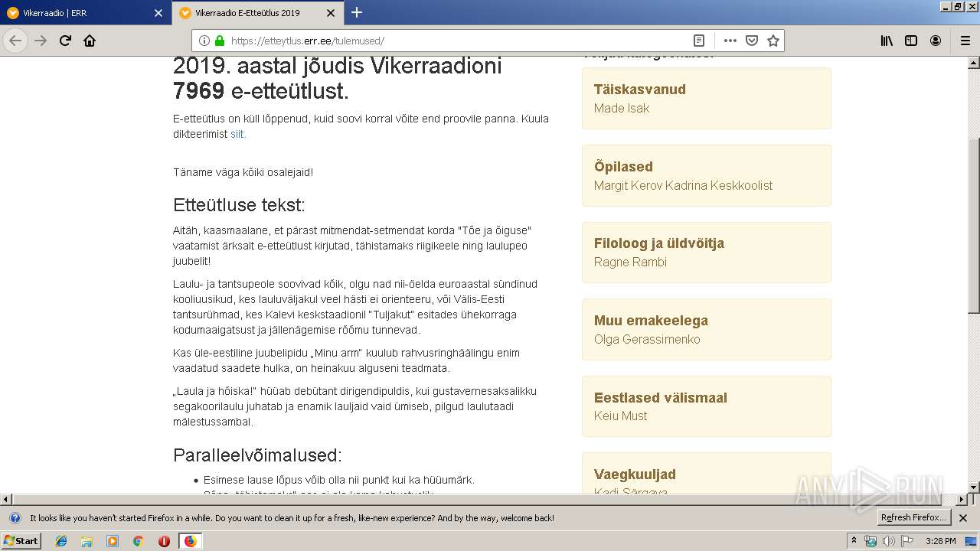Click the vertical scrollbar down arrow
The image size is (980, 551).
click(x=974, y=487)
